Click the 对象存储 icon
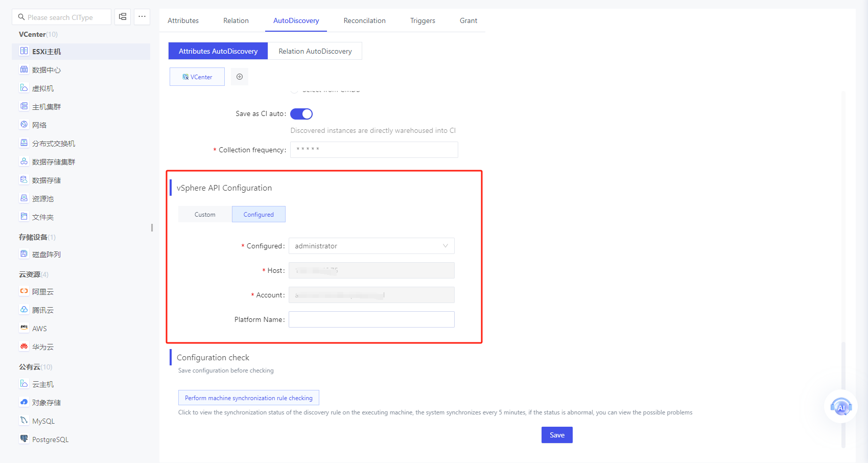The height and width of the screenshot is (463, 868). pos(24,402)
